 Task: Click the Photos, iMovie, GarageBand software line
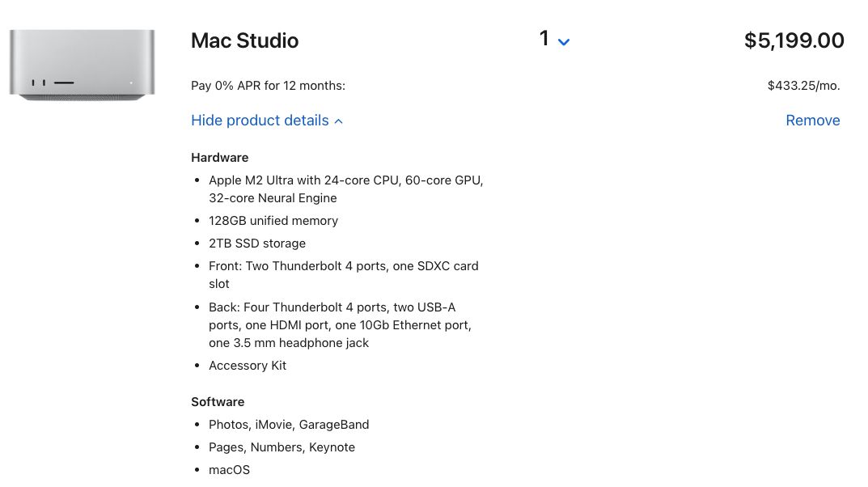[289, 425]
